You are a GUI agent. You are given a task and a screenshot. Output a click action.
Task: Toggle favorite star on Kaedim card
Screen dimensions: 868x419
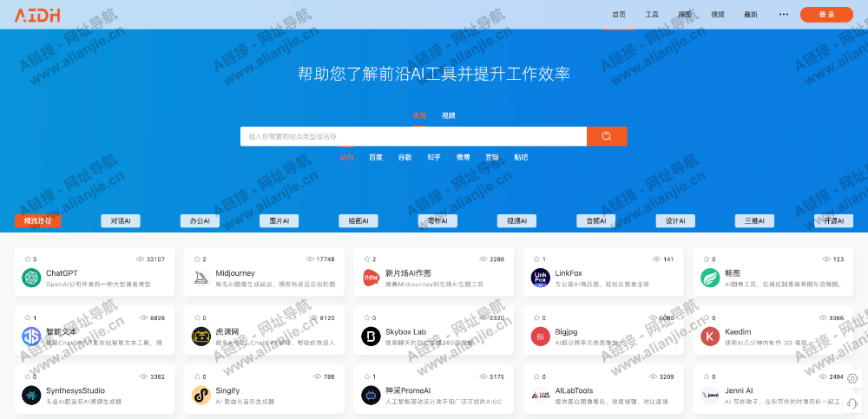point(706,318)
